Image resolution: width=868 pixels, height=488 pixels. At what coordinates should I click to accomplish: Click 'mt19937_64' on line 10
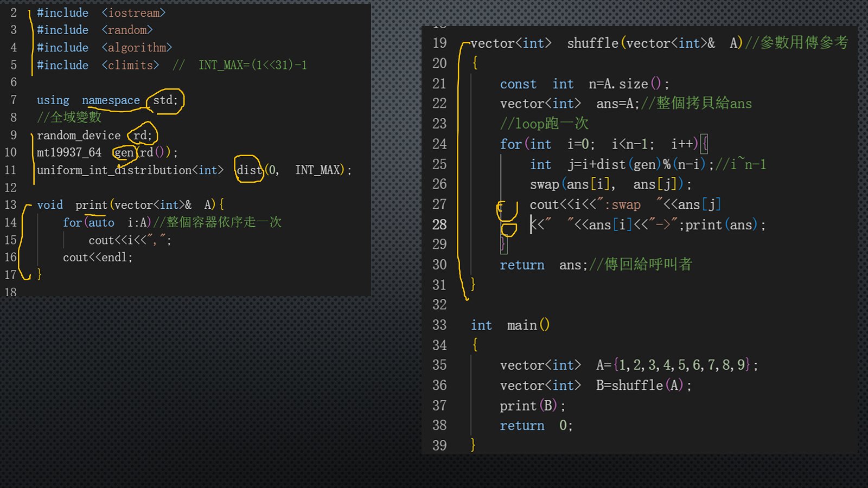[69, 152]
